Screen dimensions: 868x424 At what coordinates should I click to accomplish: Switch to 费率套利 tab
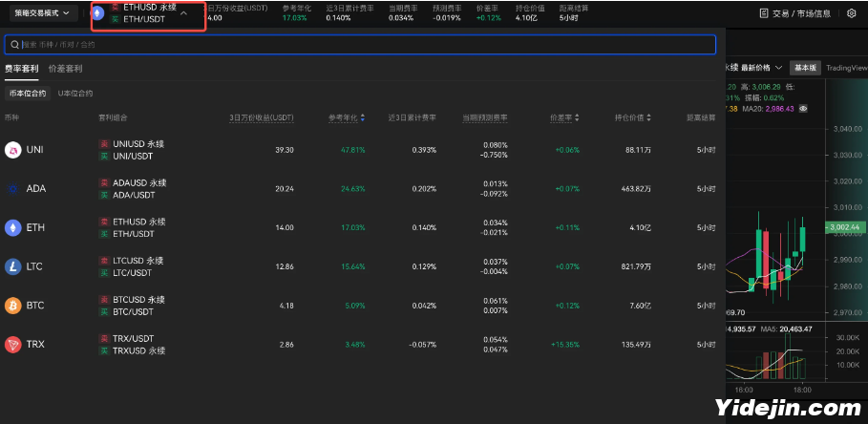point(22,69)
